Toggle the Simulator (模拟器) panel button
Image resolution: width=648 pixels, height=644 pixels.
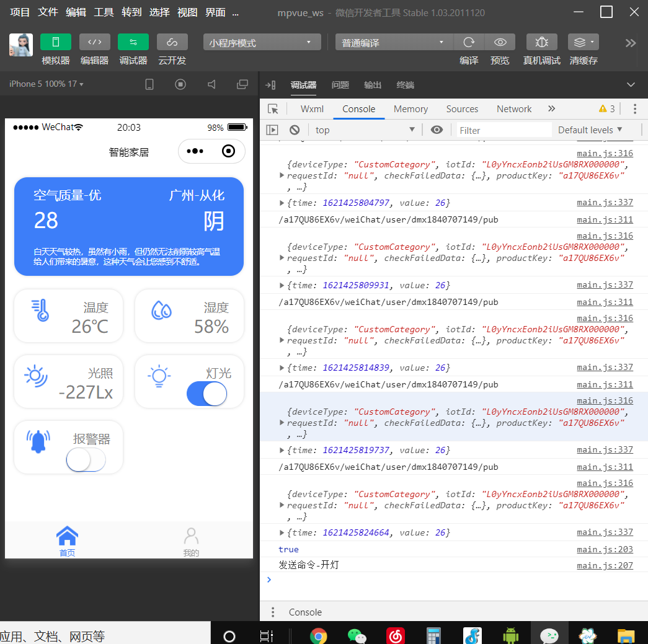55,42
